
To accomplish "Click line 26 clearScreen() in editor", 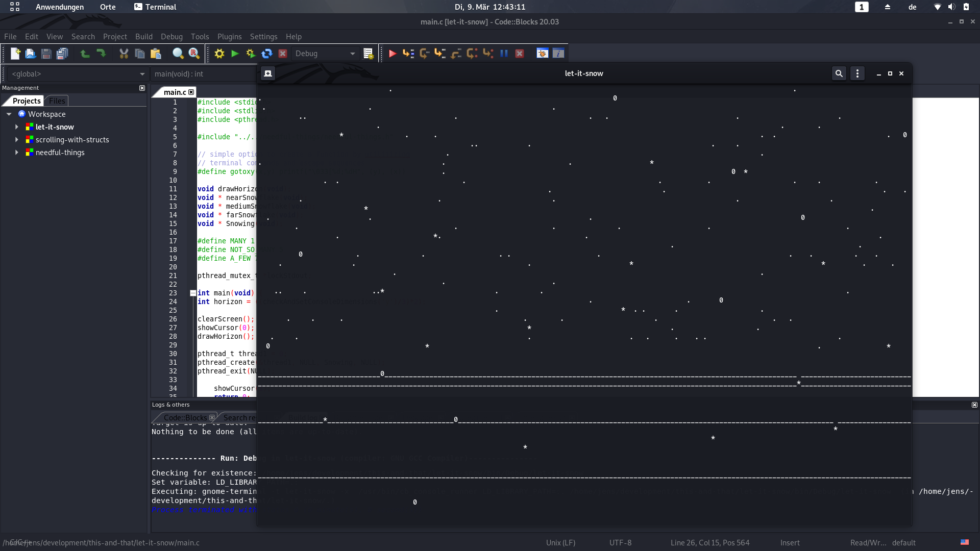I will click(226, 319).
